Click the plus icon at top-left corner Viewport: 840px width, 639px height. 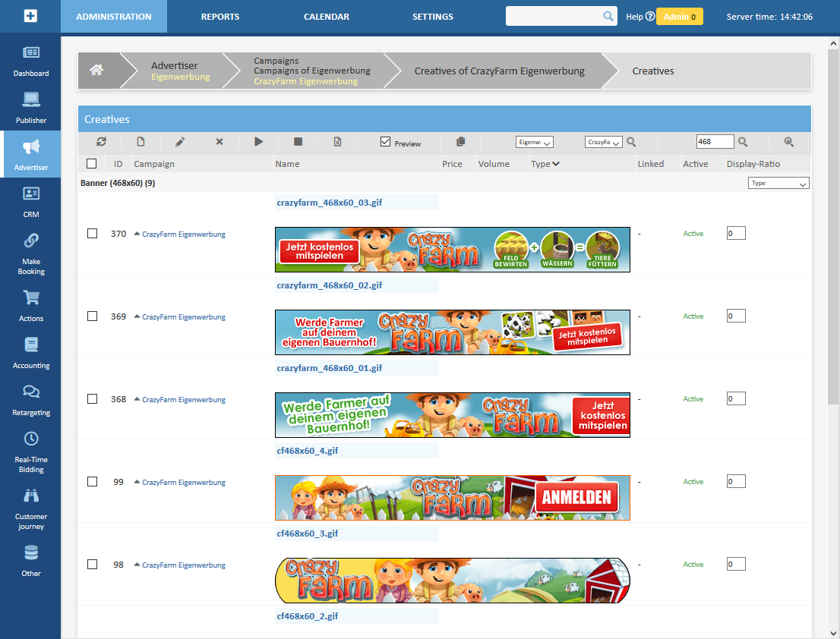click(30, 16)
